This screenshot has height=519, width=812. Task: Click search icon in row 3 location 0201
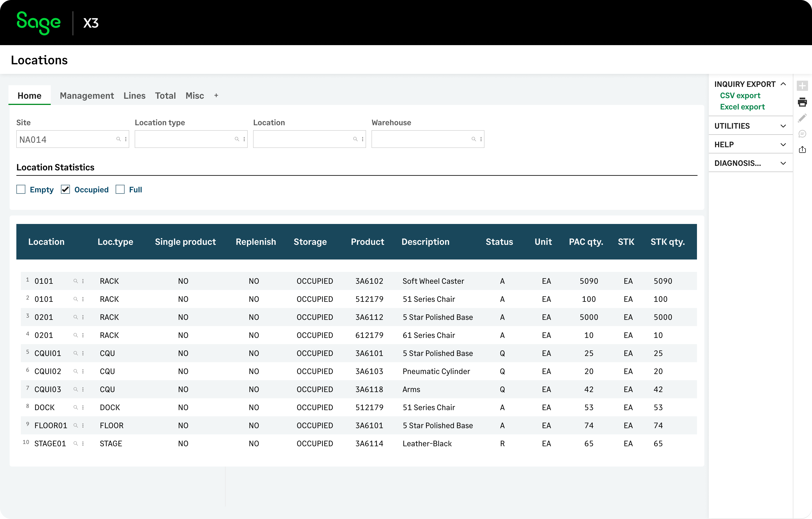tap(76, 317)
